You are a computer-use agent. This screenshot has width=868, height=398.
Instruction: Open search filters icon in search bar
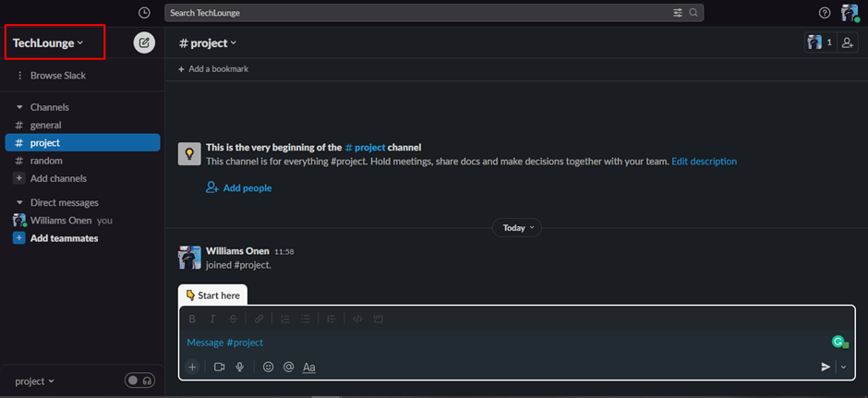pos(678,13)
